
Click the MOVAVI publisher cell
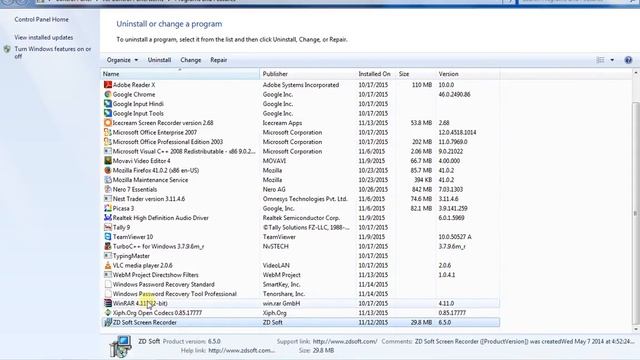(274, 161)
